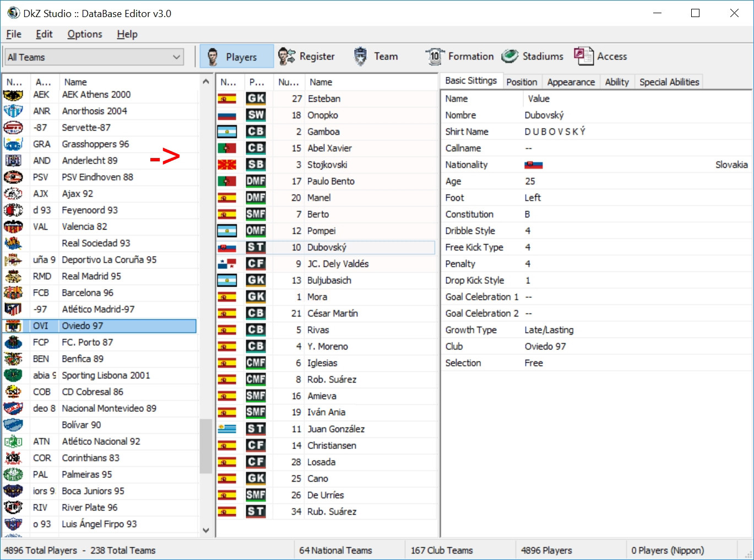Select Sporting Lisbona 2001 team
The width and height of the screenshot is (754, 560).
[100, 376]
